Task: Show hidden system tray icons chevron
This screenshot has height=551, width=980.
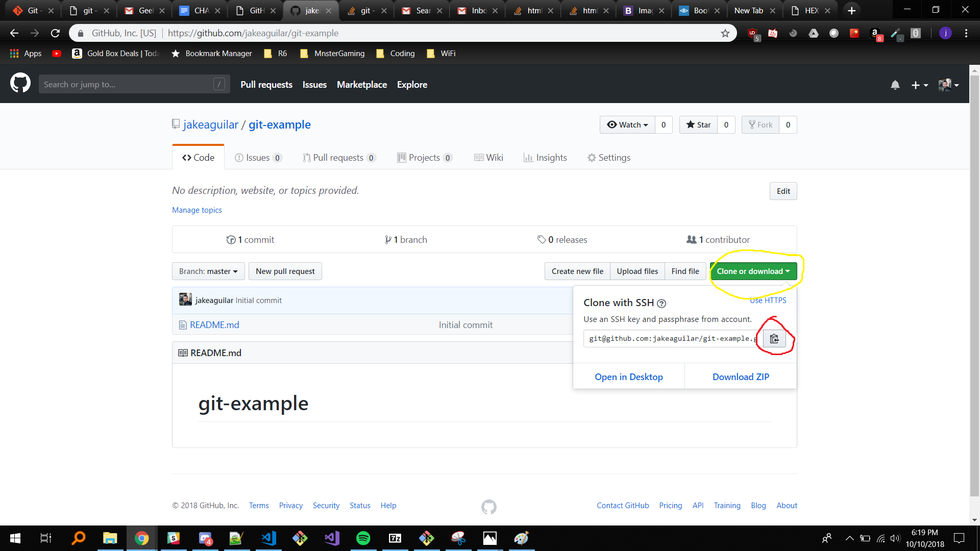Action: pyautogui.click(x=849, y=538)
